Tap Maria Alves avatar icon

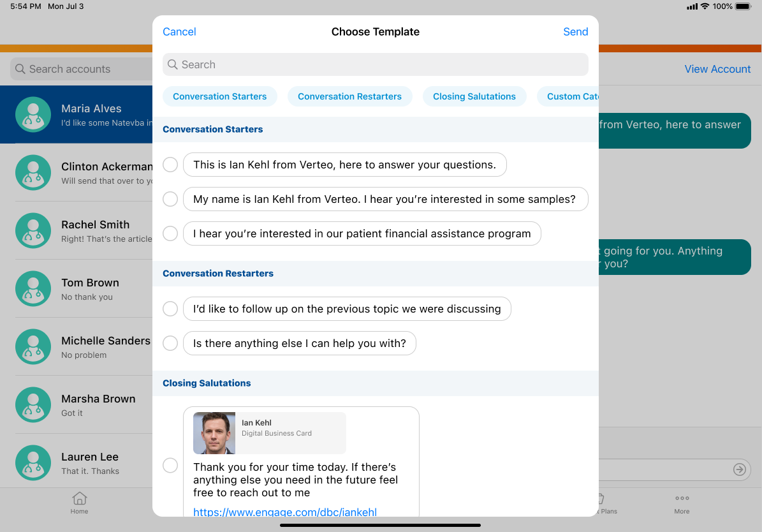[x=33, y=115]
